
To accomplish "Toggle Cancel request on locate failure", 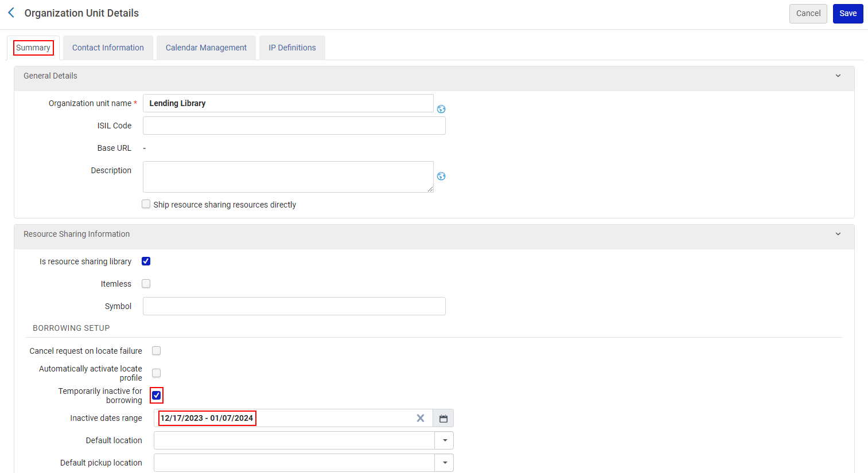I will click(x=156, y=351).
